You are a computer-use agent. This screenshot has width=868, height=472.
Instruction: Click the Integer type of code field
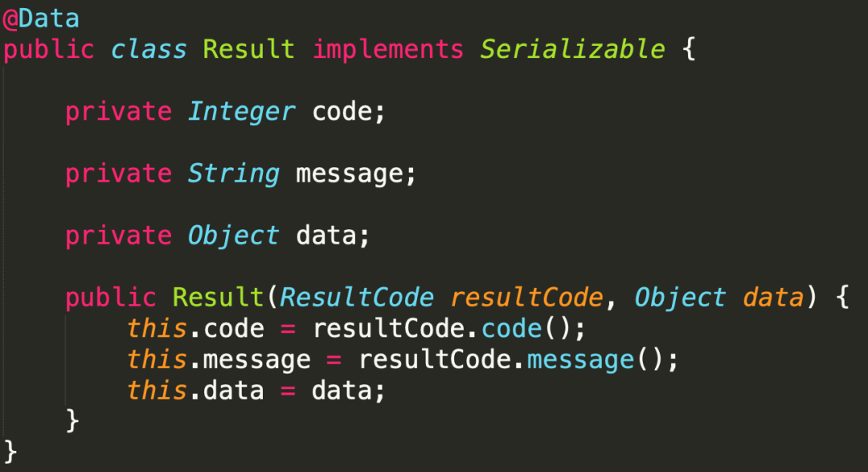pos(241,112)
